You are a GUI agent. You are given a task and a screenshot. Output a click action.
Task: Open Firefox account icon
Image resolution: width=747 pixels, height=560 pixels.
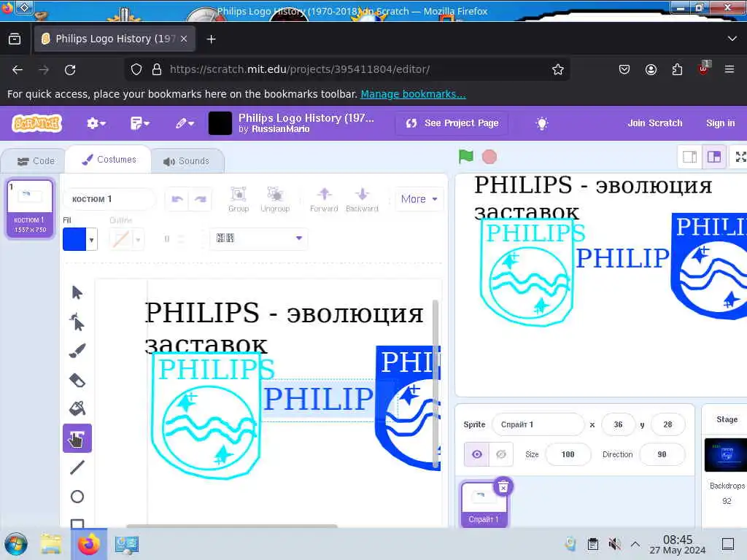tap(651, 70)
